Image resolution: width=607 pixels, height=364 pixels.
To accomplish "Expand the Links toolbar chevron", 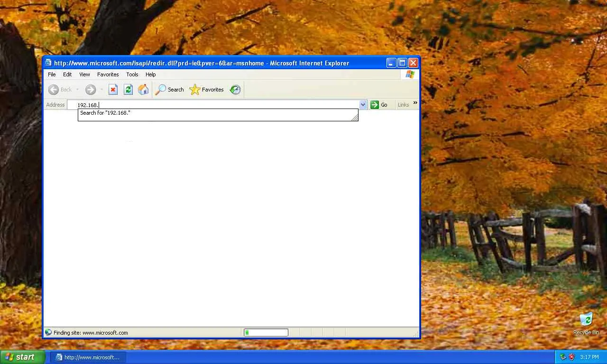I will 415,103.
